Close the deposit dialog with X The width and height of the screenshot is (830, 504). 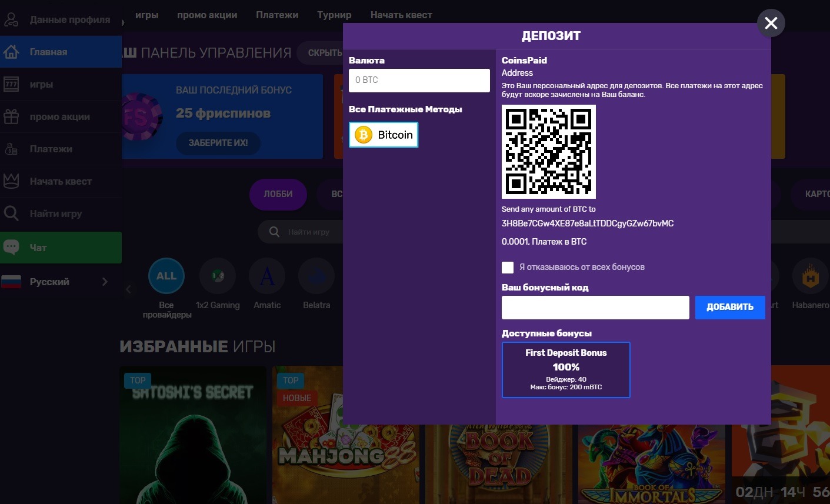[x=771, y=23]
